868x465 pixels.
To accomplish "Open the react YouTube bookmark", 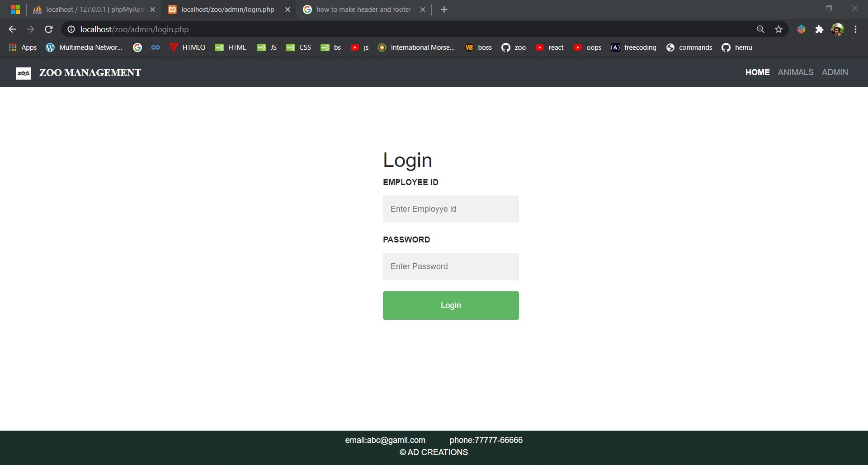I will point(556,47).
